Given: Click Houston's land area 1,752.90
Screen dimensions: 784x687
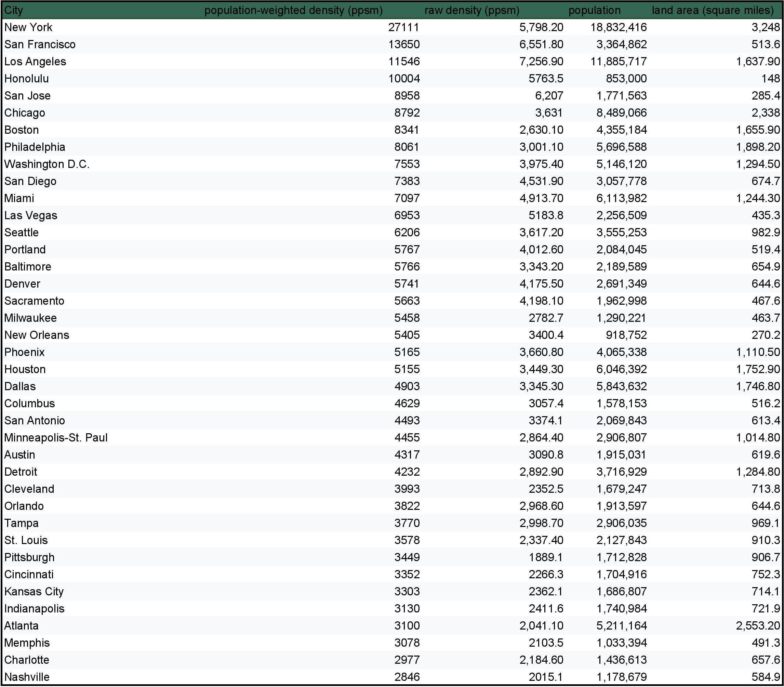Looking at the screenshot, I should pos(758,369).
